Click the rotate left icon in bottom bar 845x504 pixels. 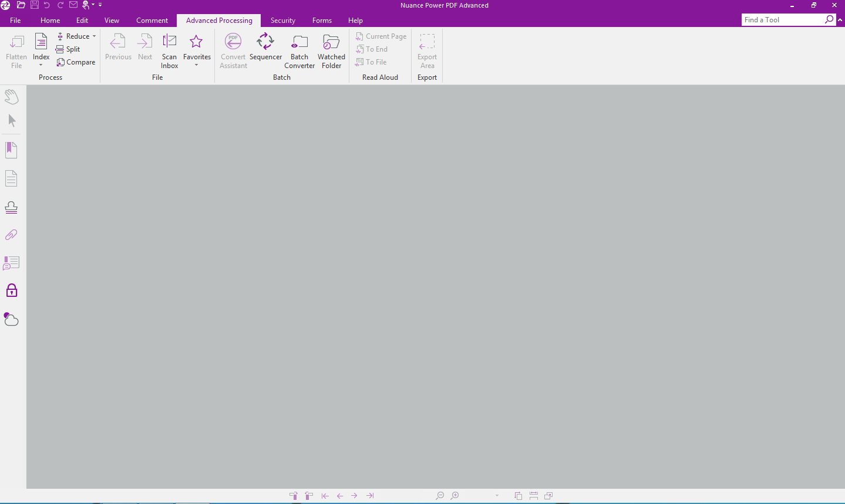[294, 496]
